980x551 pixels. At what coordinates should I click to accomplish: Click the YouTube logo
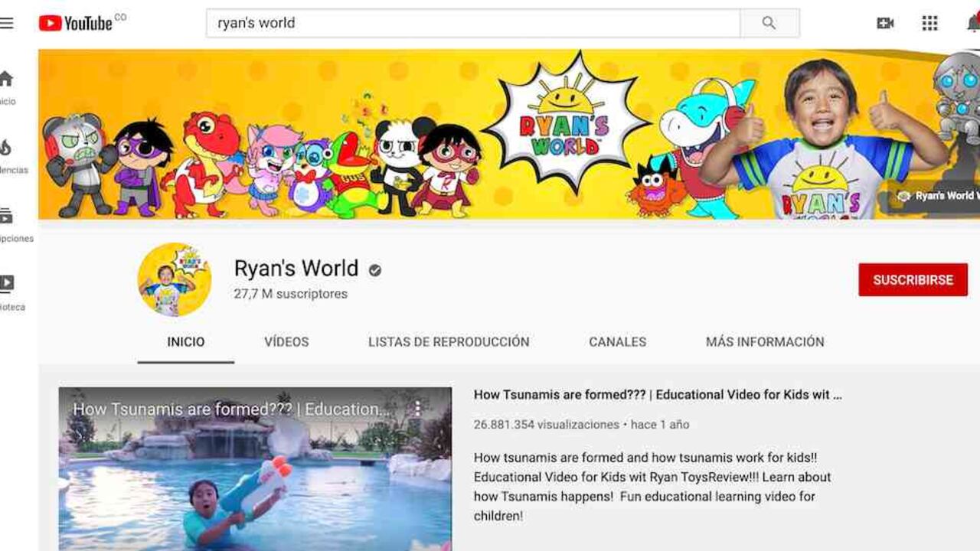tap(77, 23)
